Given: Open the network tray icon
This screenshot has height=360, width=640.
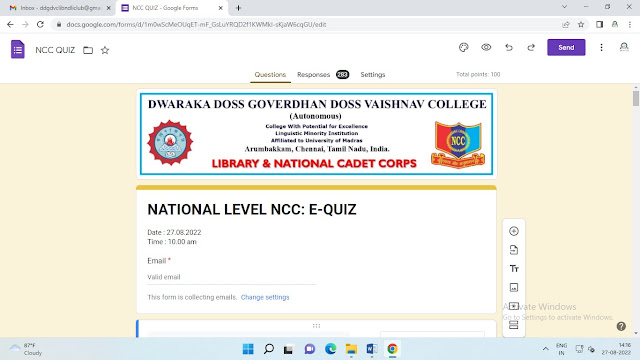Looking at the screenshot, I should [579, 349].
